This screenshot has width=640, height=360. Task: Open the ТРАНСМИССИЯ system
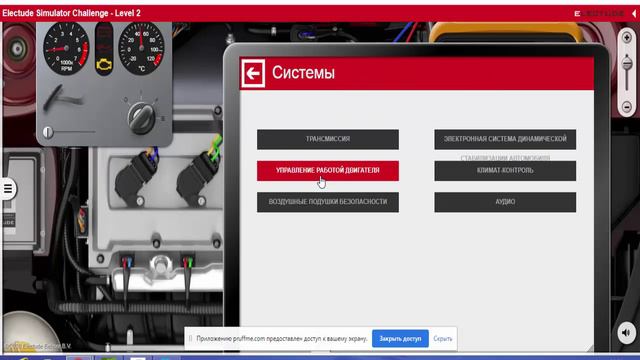[328, 139]
